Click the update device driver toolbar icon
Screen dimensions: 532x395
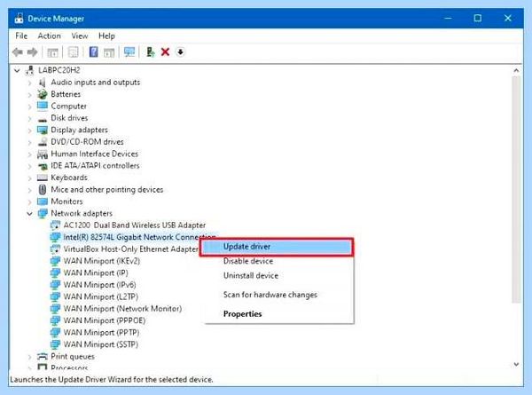[x=150, y=52]
